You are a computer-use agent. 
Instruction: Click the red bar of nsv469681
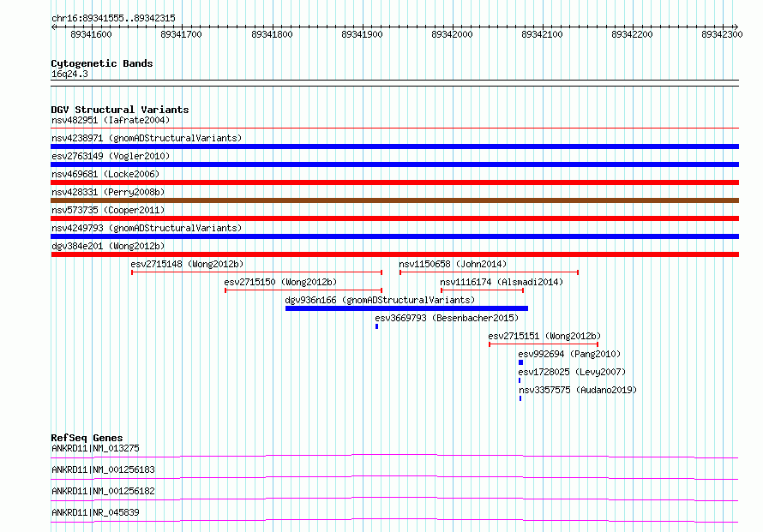click(394, 182)
